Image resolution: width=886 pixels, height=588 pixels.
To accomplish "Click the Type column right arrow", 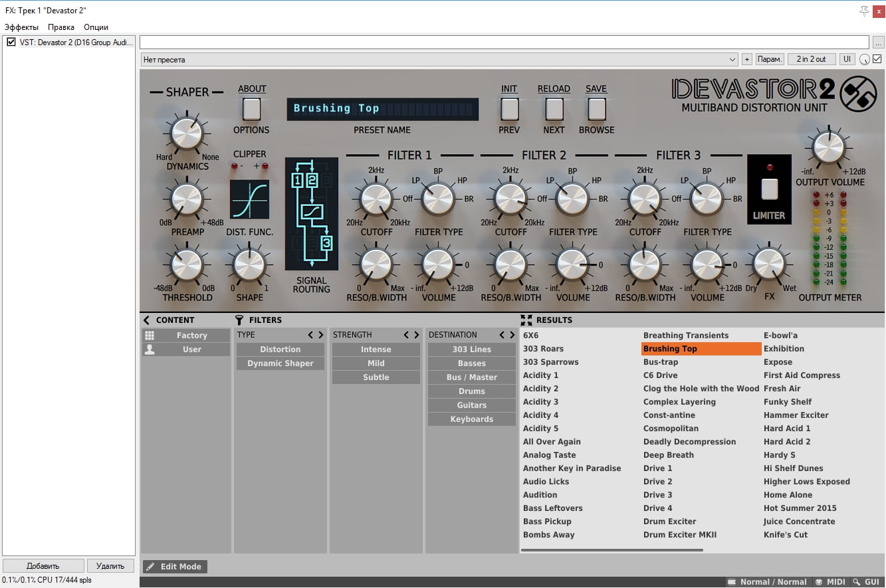I will pyautogui.click(x=320, y=335).
